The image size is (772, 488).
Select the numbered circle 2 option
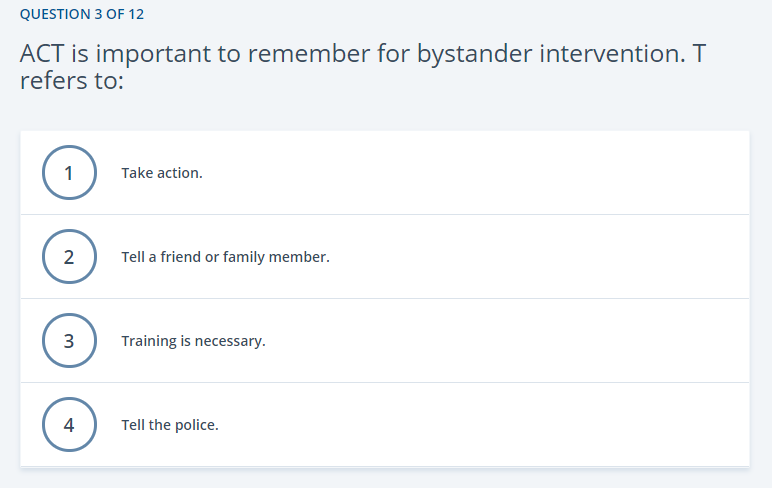69,257
